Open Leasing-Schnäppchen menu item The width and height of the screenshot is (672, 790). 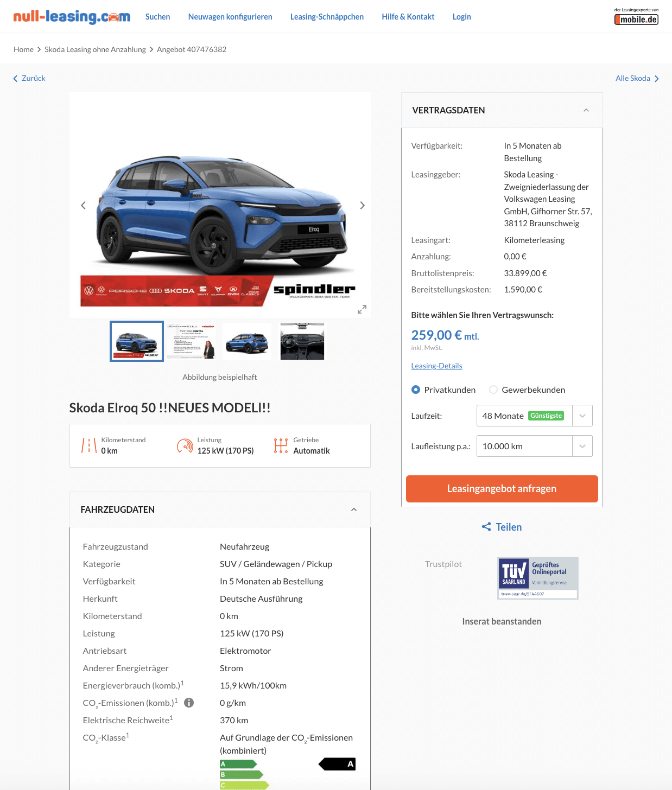[327, 17]
